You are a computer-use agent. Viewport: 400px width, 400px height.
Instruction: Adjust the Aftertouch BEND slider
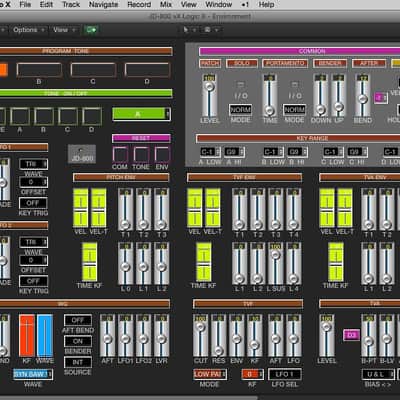click(x=362, y=96)
